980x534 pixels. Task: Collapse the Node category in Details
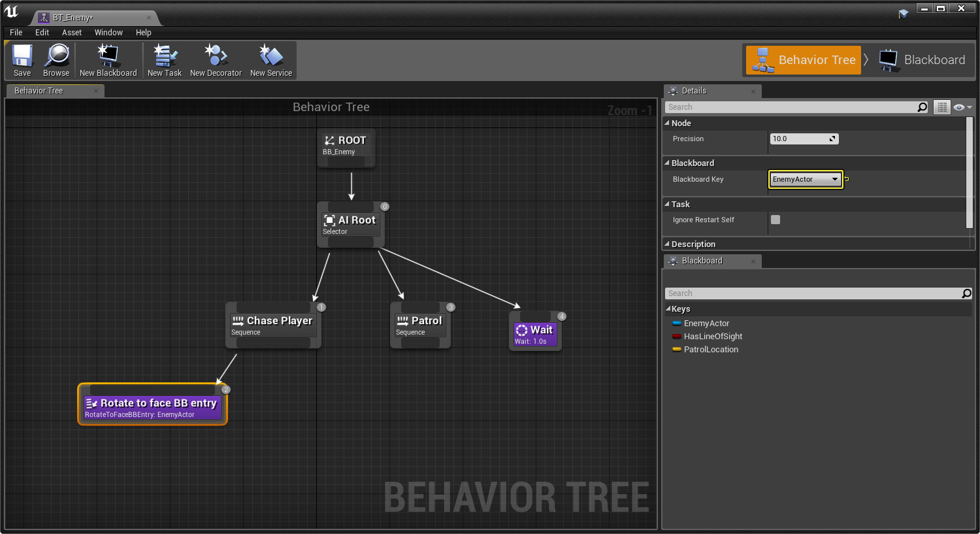click(667, 123)
